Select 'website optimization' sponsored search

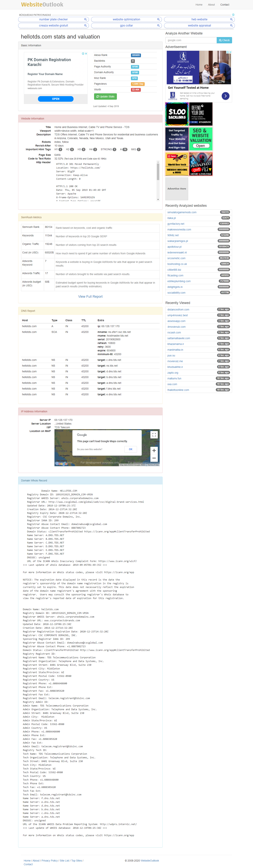(x=126, y=20)
